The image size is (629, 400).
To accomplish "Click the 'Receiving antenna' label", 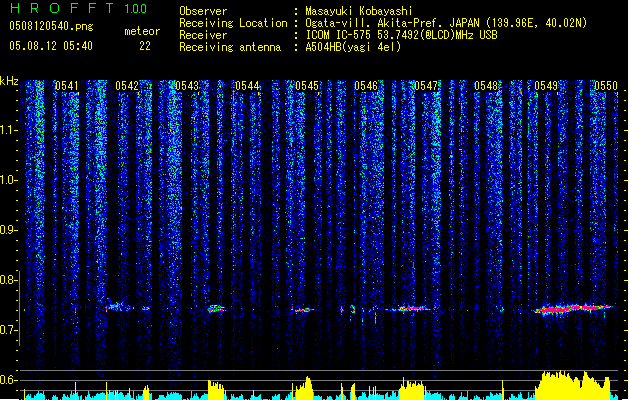I will tap(230, 47).
